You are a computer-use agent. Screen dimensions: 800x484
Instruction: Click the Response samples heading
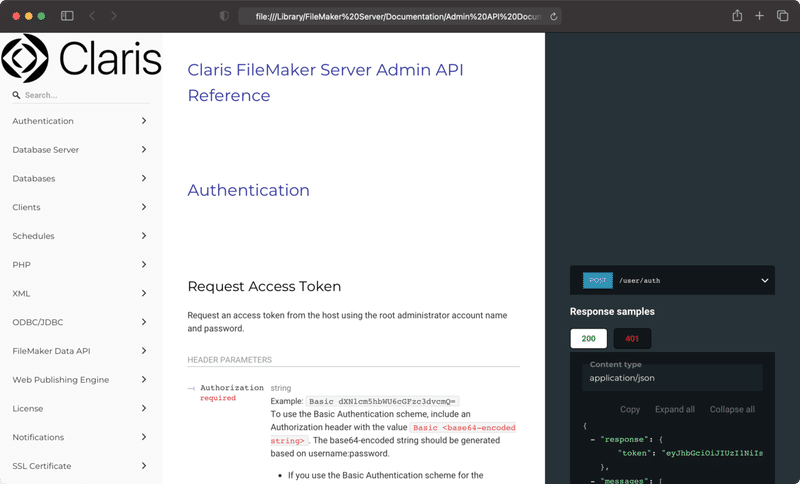(x=612, y=312)
